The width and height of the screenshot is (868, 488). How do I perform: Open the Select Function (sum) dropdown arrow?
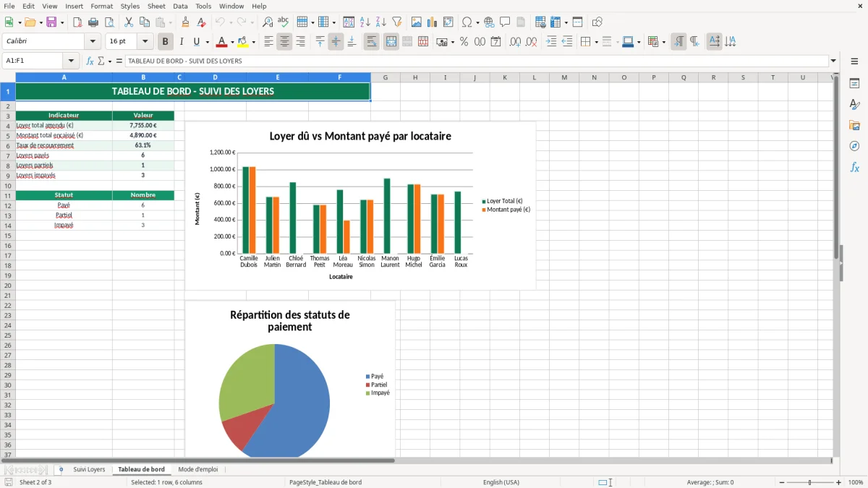click(x=109, y=61)
